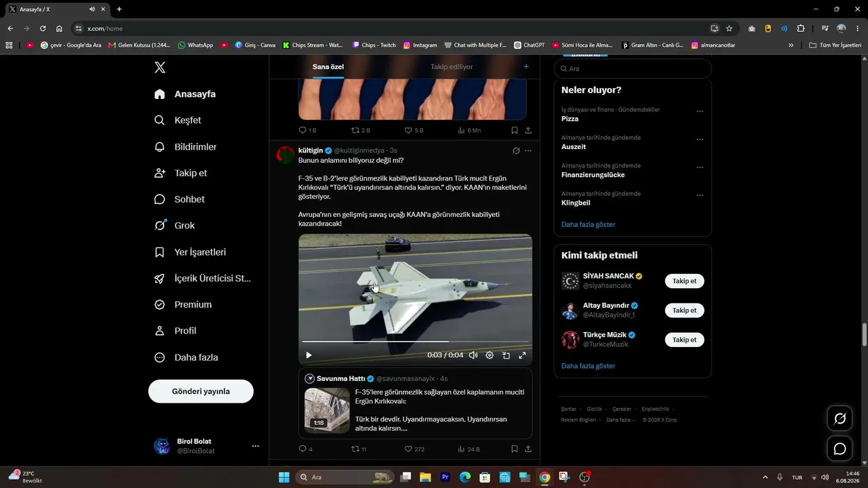Viewport: 868px width, 488px height.
Task: Click the Gizlilik footer link
Action: pos(594,409)
